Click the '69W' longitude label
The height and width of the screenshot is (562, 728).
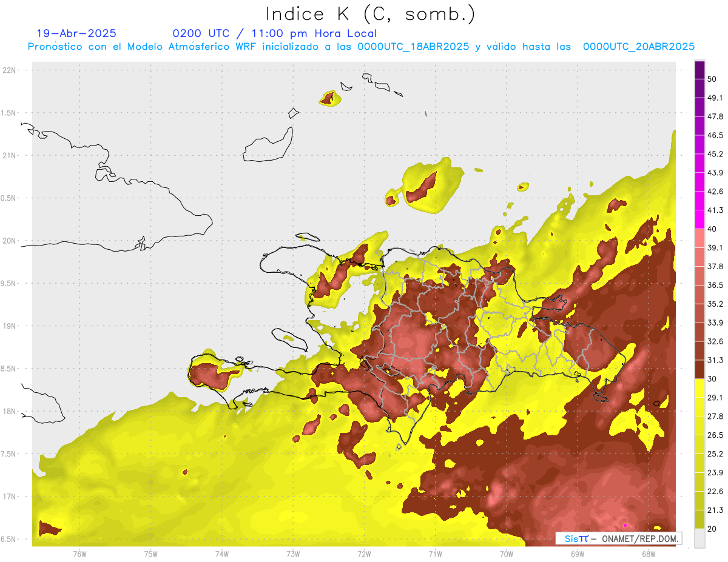[578, 554]
